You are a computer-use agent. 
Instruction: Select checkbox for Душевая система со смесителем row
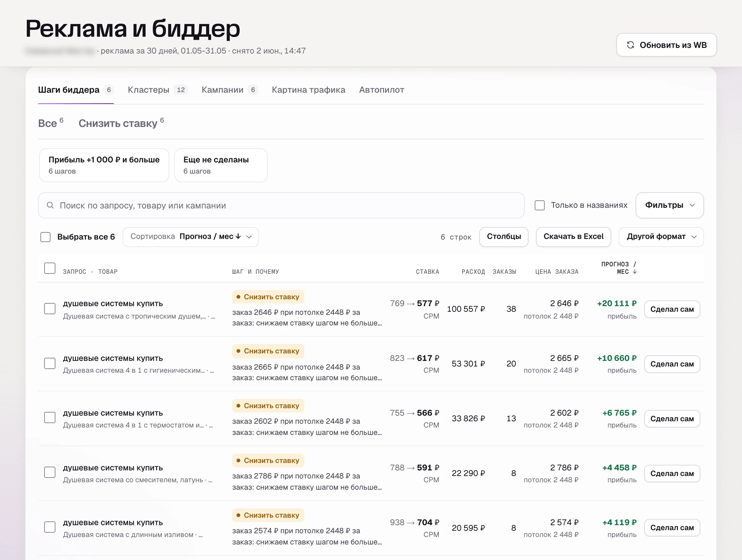(x=50, y=472)
